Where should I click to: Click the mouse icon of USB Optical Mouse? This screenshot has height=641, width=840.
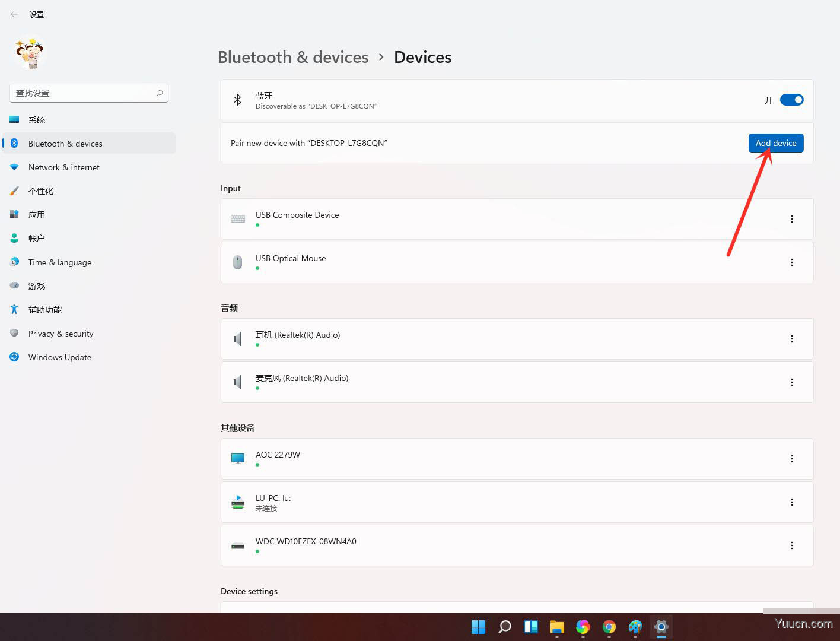(x=238, y=262)
